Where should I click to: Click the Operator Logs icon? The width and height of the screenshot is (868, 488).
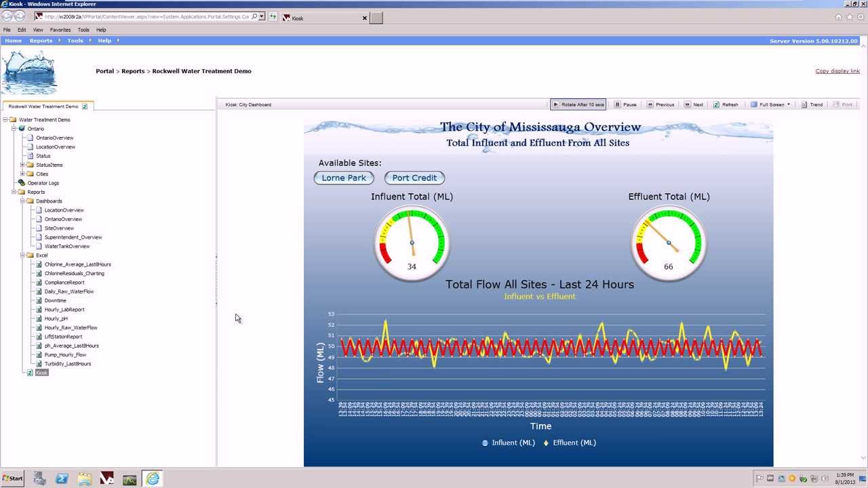point(22,183)
